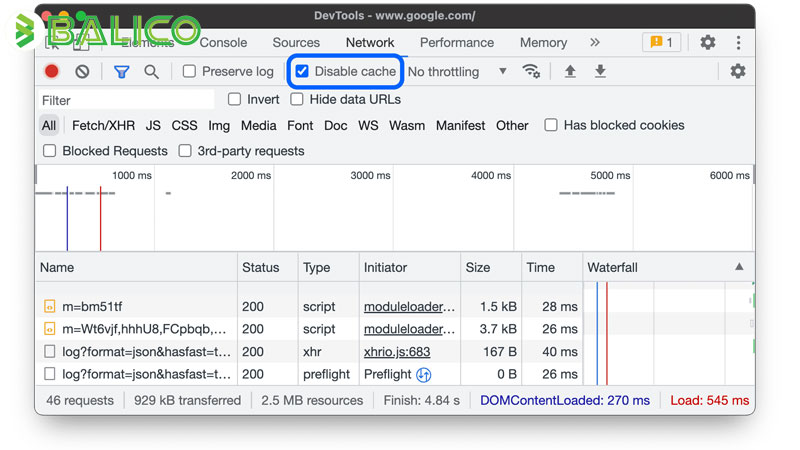The height and width of the screenshot is (450, 800).
Task: Open DevTools three-dot customize menu
Action: [x=738, y=42]
